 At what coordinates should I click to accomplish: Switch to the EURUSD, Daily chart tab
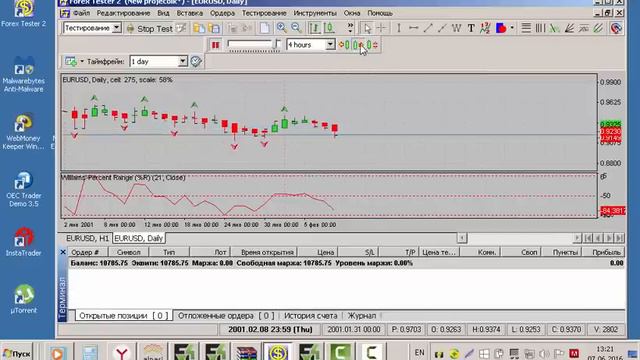139,238
